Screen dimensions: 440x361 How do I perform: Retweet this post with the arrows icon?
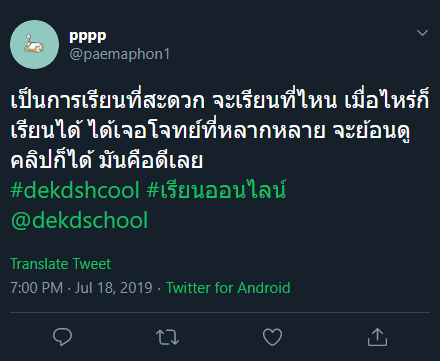(x=167, y=337)
